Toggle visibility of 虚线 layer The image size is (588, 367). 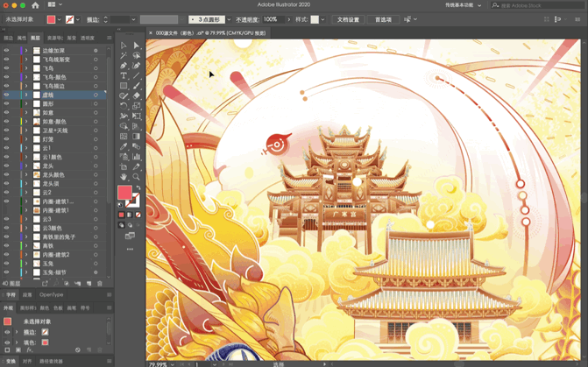pyautogui.click(x=6, y=95)
